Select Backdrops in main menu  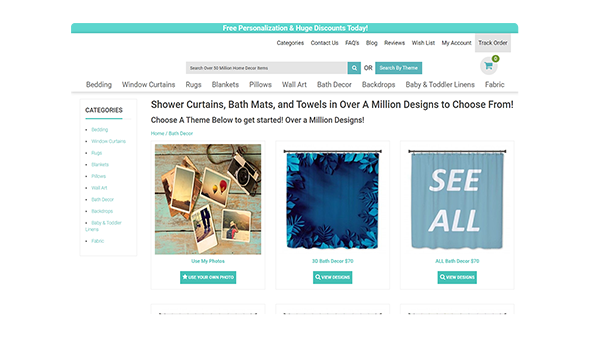click(379, 85)
